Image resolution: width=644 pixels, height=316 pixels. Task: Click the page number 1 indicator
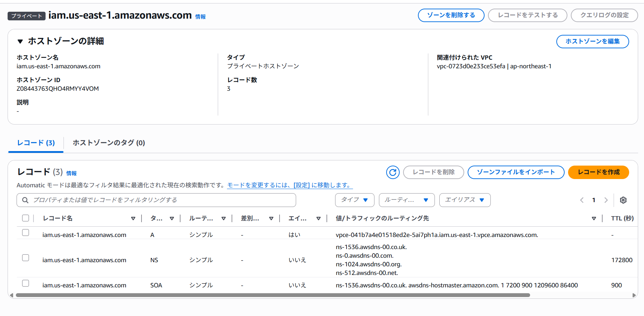(594, 200)
